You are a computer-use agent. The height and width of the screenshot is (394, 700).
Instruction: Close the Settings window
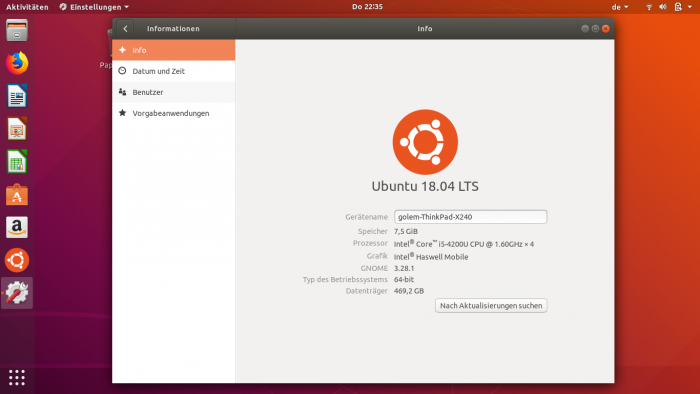coord(606,29)
